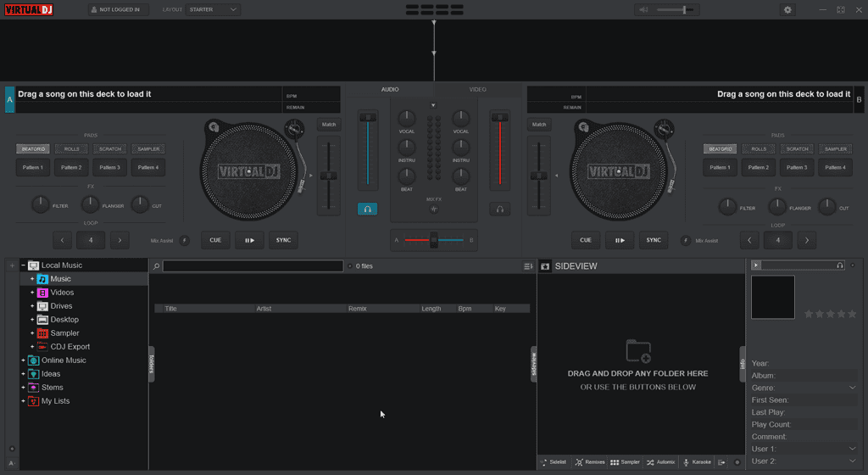Click the Local Music computer icon

tap(33, 265)
